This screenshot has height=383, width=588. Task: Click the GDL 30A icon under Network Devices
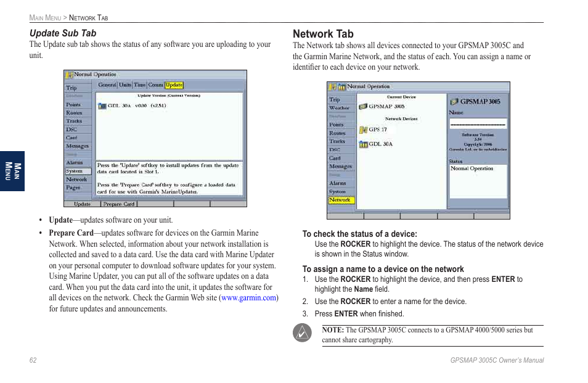coord(363,144)
